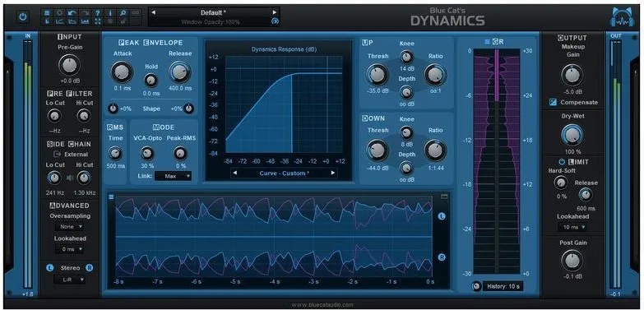644x310 pixels.
Task: Toggle External side chain input
Action: click(x=71, y=155)
